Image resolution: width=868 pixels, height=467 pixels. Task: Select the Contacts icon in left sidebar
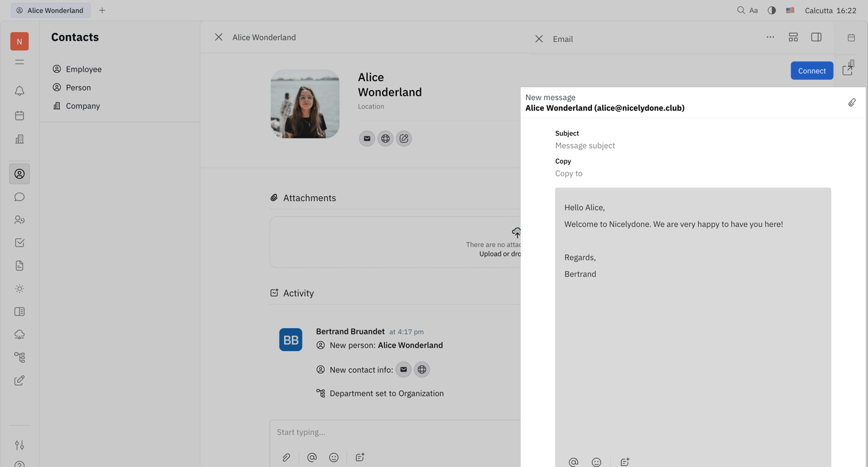[20, 174]
